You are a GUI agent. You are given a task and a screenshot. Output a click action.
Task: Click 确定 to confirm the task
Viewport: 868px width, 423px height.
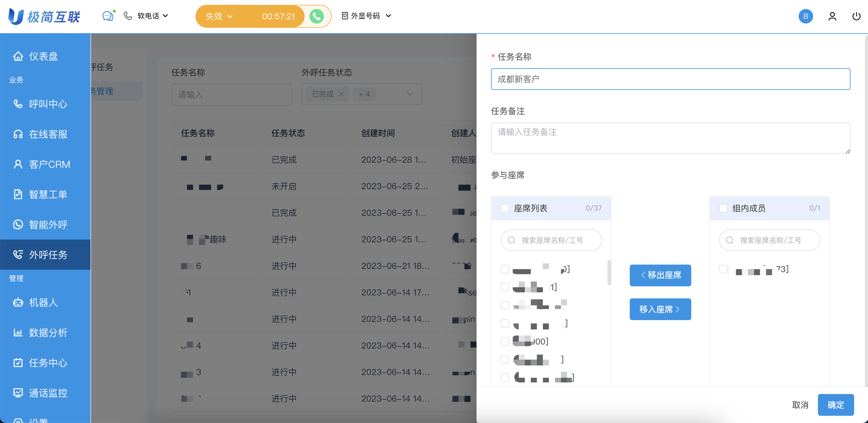tap(836, 405)
